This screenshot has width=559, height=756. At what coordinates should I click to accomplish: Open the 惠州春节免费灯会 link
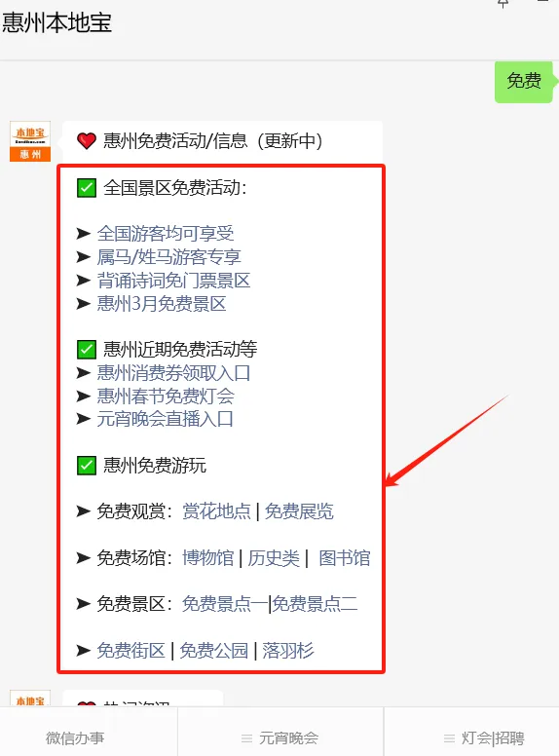coord(166,396)
